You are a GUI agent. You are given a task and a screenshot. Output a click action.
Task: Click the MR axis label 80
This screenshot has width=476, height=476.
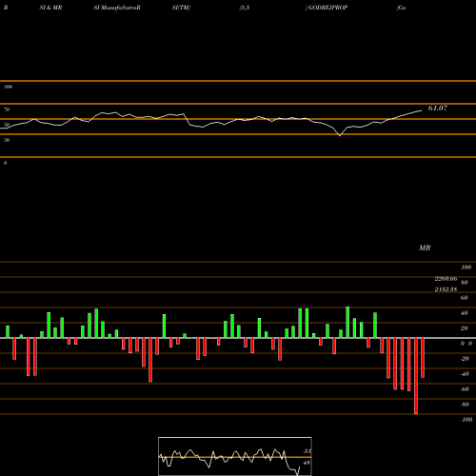(465, 283)
